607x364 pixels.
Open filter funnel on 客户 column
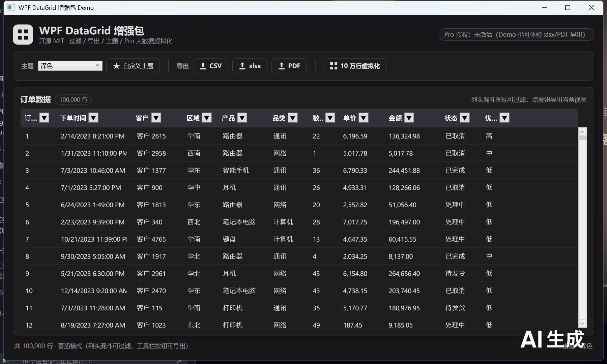pyautogui.click(x=156, y=118)
